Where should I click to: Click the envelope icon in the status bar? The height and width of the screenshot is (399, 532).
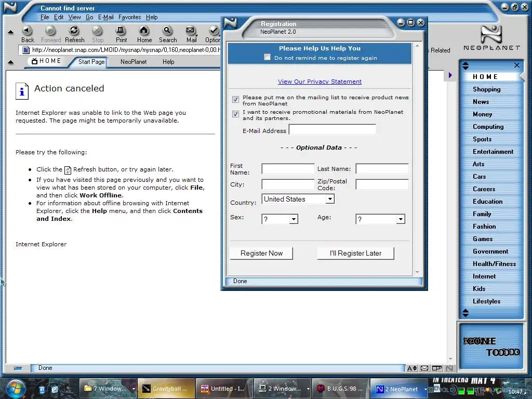[424, 368]
